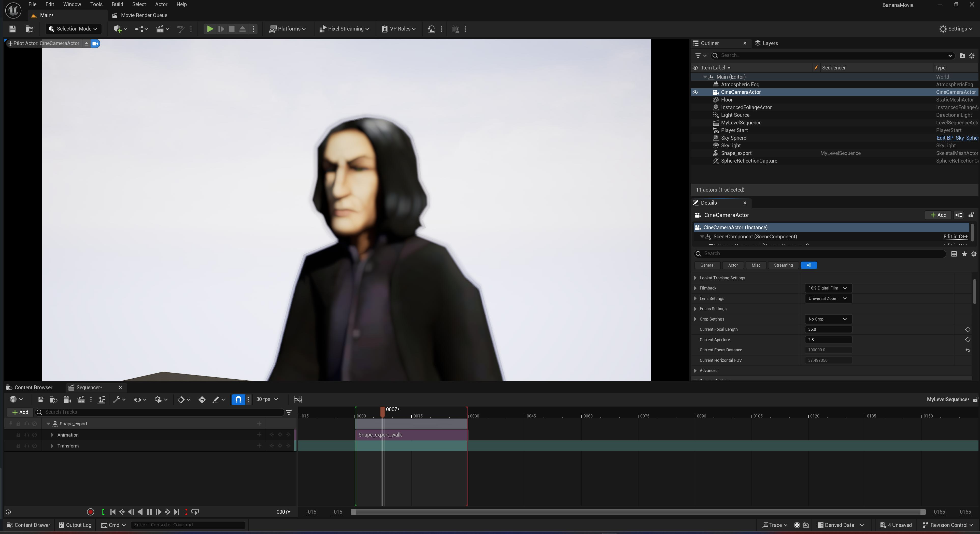The width and height of the screenshot is (980, 534).
Task: Click the Save current level icon
Action: (x=12, y=29)
